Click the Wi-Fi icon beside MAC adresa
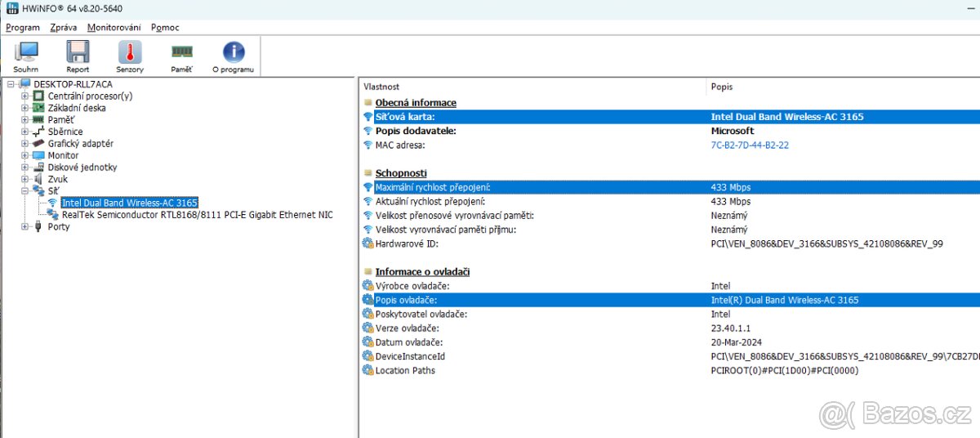The image size is (980, 438). pos(367,145)
